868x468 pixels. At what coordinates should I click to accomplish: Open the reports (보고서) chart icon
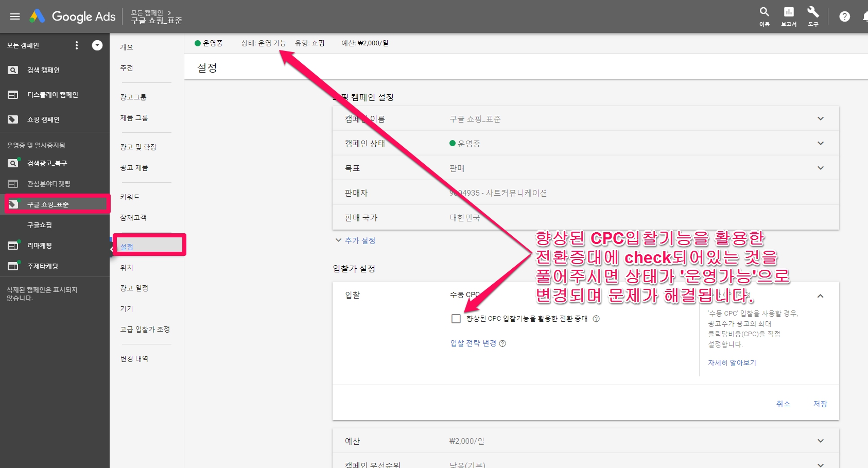coord(788,12)
